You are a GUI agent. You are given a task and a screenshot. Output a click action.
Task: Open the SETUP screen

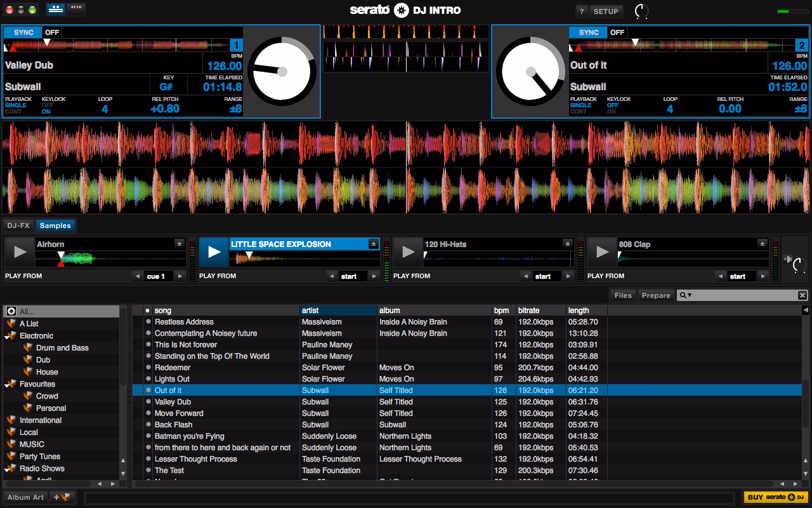coord(605,11)
